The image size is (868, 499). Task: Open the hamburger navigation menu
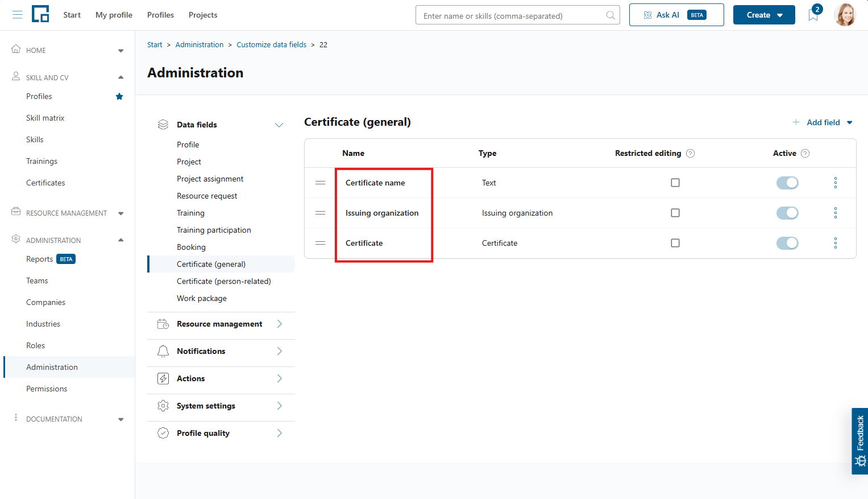(x=18, y=15)
